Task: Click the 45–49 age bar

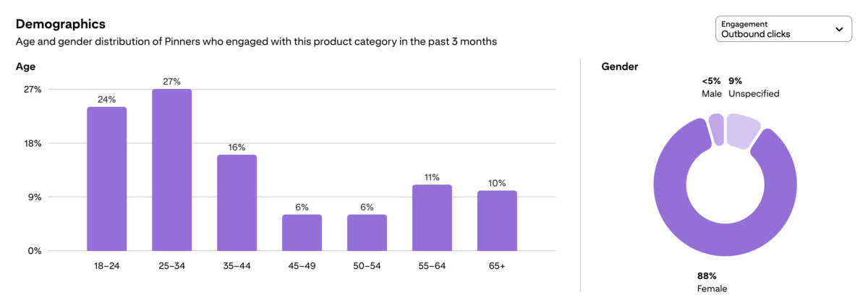Action: click(x=302, y=233)
